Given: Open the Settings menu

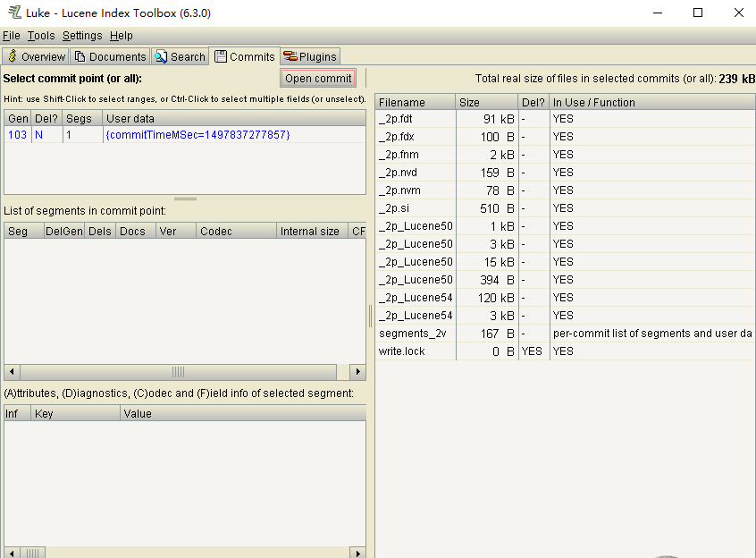Looking at the screenshot, I should [x=82, y=36].
